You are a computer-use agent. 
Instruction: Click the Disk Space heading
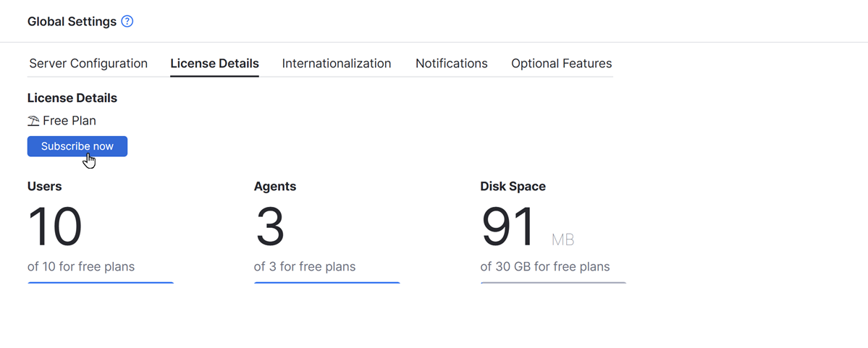[513, 187]
